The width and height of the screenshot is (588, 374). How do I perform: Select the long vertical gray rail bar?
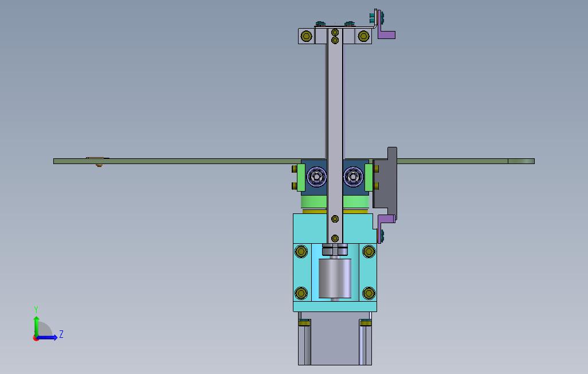(x=335, y=135)
